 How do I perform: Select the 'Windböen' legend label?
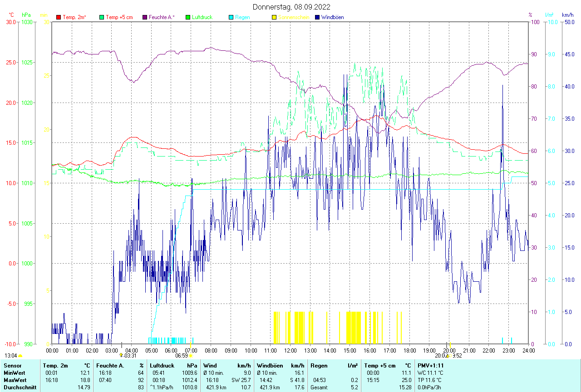coord(332,17)
